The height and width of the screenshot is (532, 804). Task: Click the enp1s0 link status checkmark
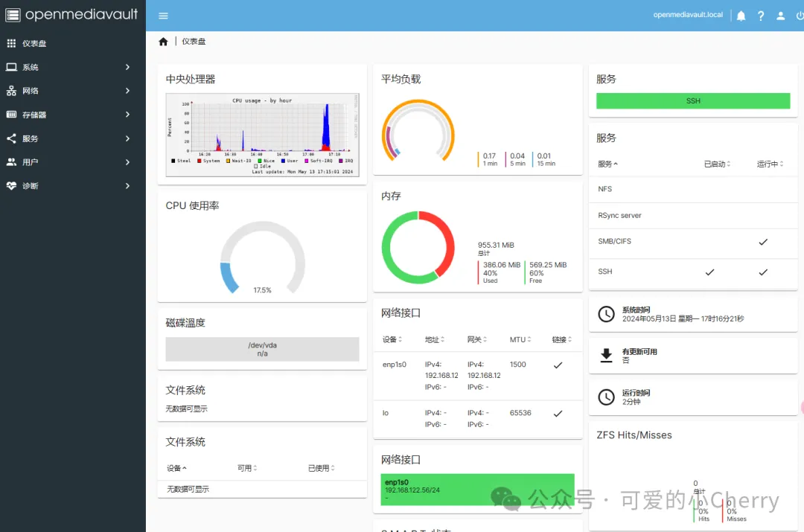click(558, 365)
